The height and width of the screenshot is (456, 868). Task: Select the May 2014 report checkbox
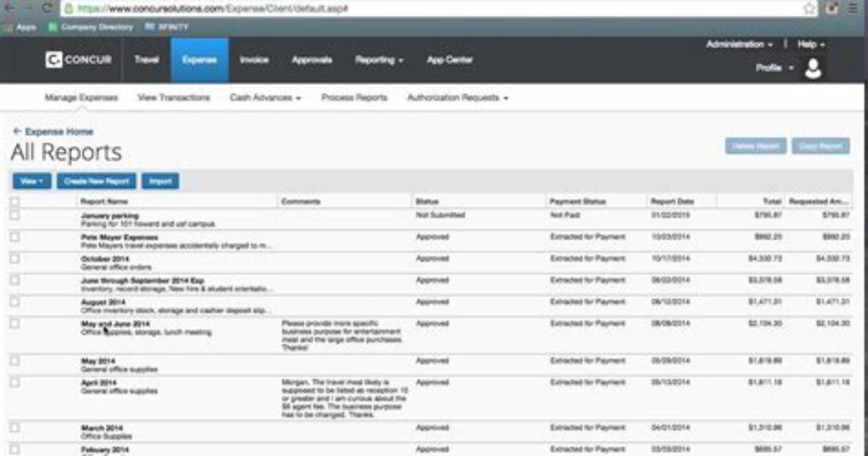[15, 360]
